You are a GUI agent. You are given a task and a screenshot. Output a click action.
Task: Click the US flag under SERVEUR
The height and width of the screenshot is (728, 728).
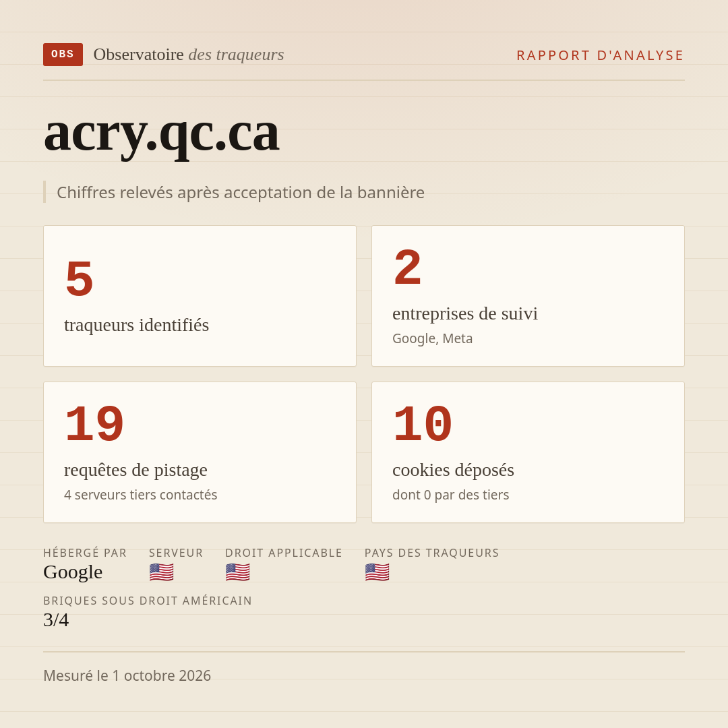pyautogui.click(x=162, y=572)
